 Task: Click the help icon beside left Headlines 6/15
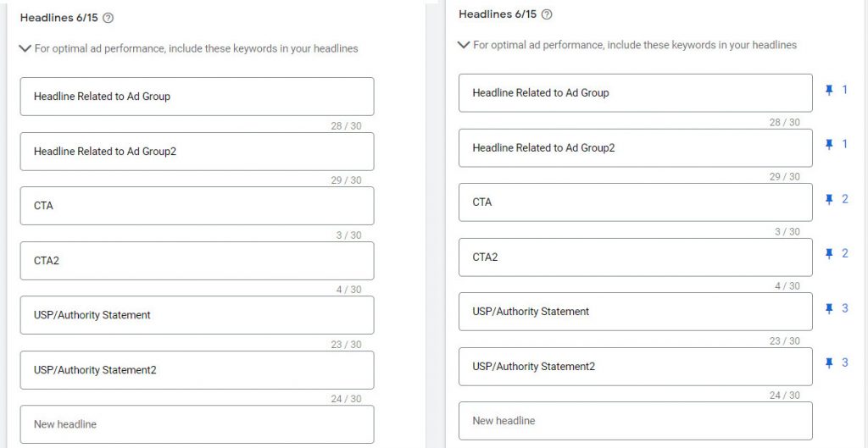tap(108, 18)
